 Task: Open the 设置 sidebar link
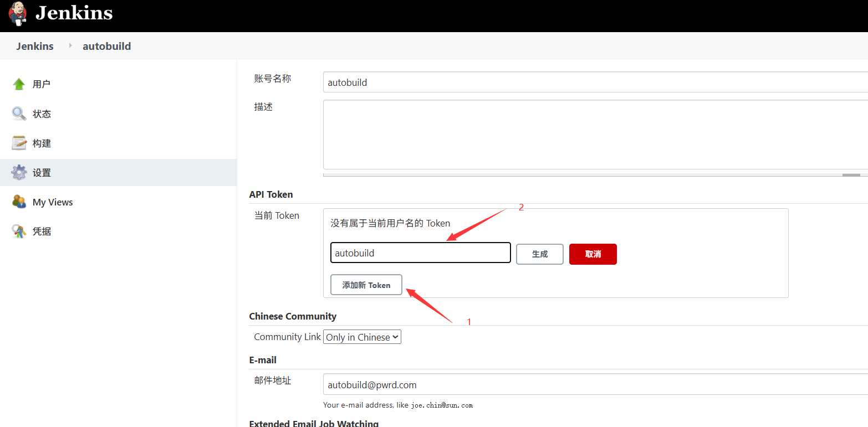[42, 172]
